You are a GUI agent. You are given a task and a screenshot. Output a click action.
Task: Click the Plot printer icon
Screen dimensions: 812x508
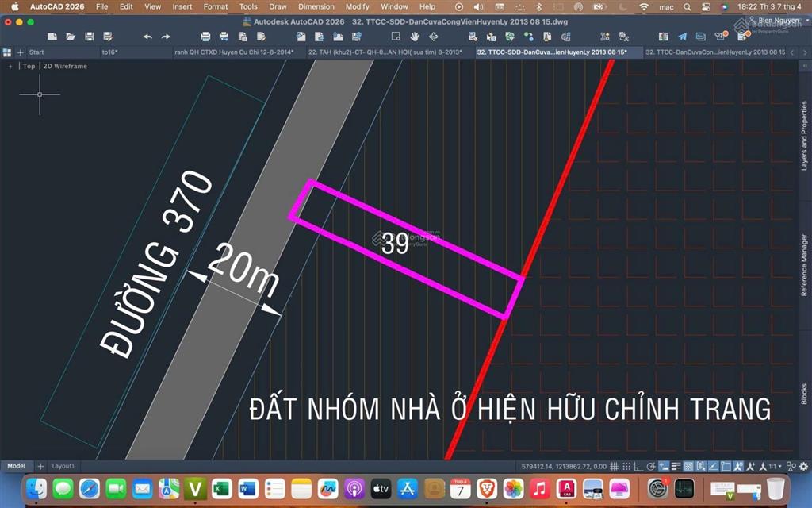205,37
